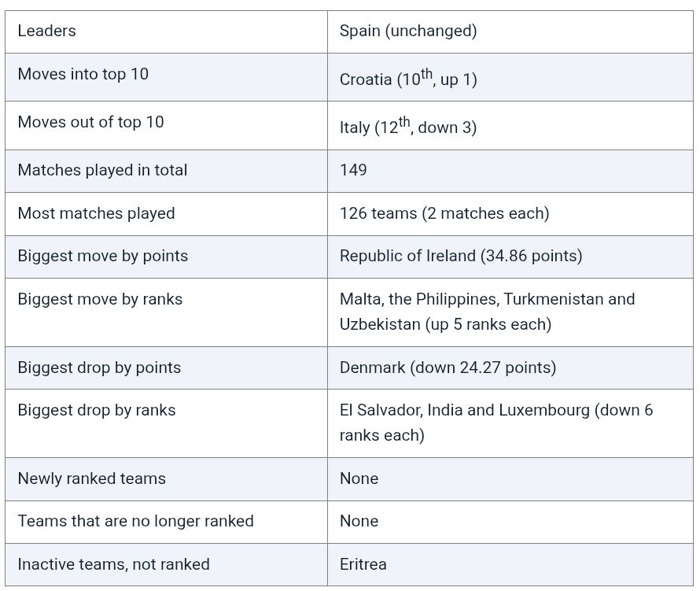Click 'Biggest drop by ranks' label
Image resolution: width=700 pixels, height=591 pixels.
pyautogui.click(x=97, y=410)
